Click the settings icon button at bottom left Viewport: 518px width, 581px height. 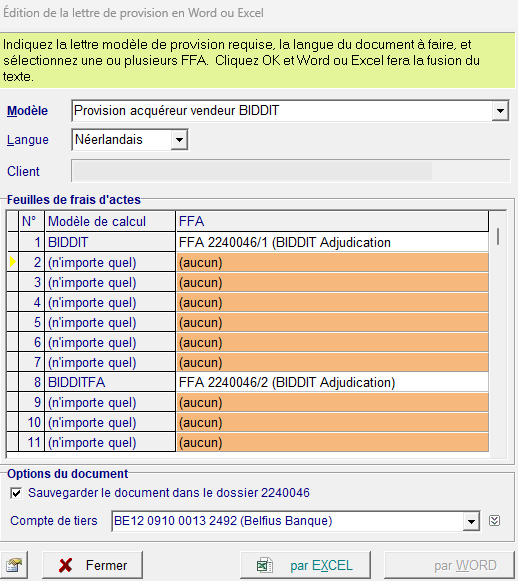[14, 565]
